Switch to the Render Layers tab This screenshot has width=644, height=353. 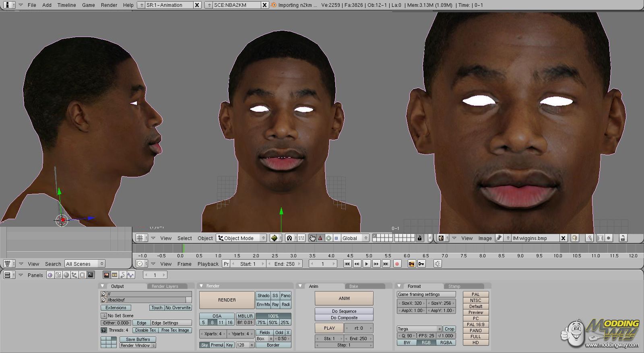[165, 286]
